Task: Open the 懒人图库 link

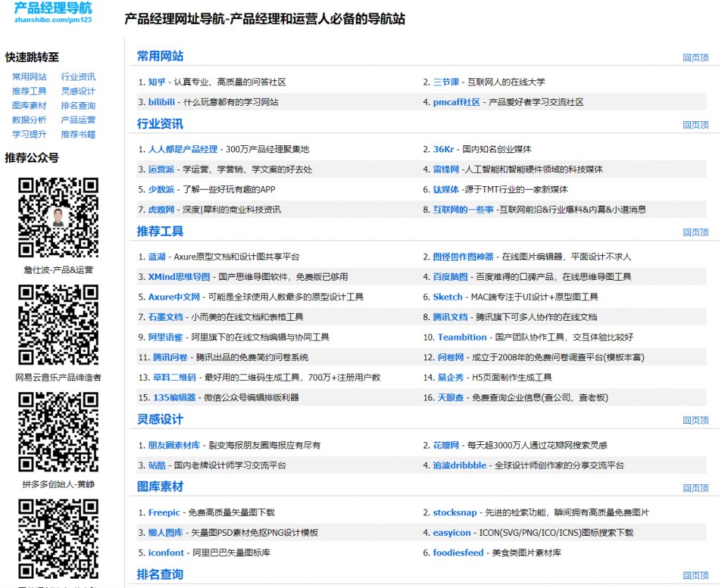Action: [165, 533]
